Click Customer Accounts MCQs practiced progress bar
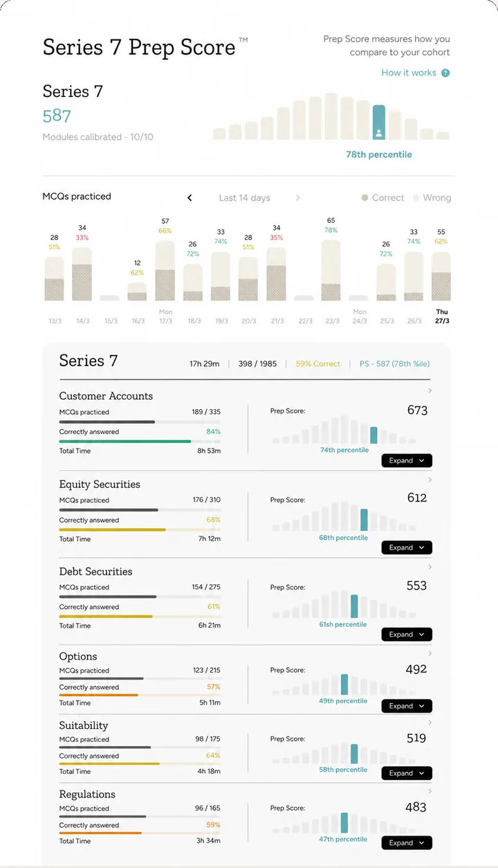498x868 pixels. pos(140,422)
